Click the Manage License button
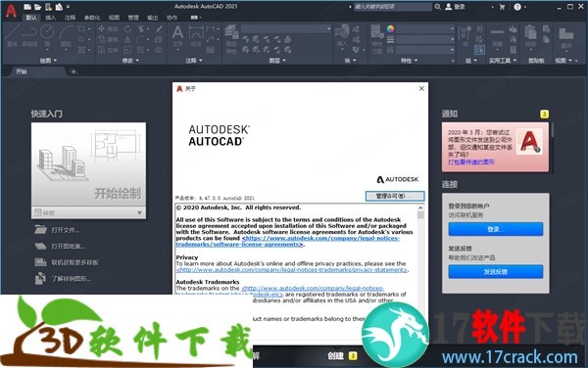The height and width of the screenshot is (368, 588). 395,196
